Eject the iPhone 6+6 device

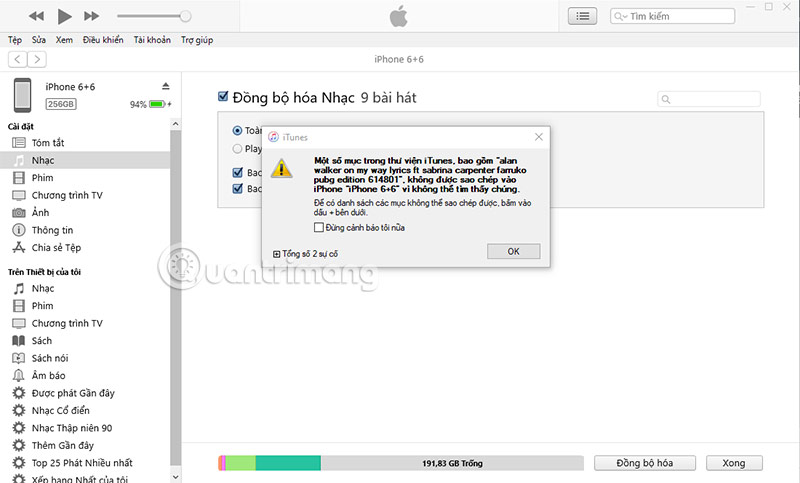tap(165, 86)
